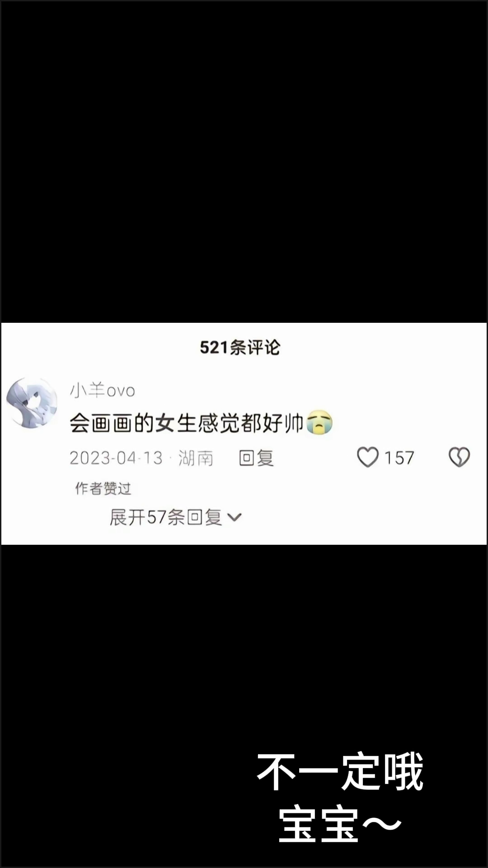Tap the black video area above comments
The height and width of the screenshot is (868, 488).
(244, 161)
